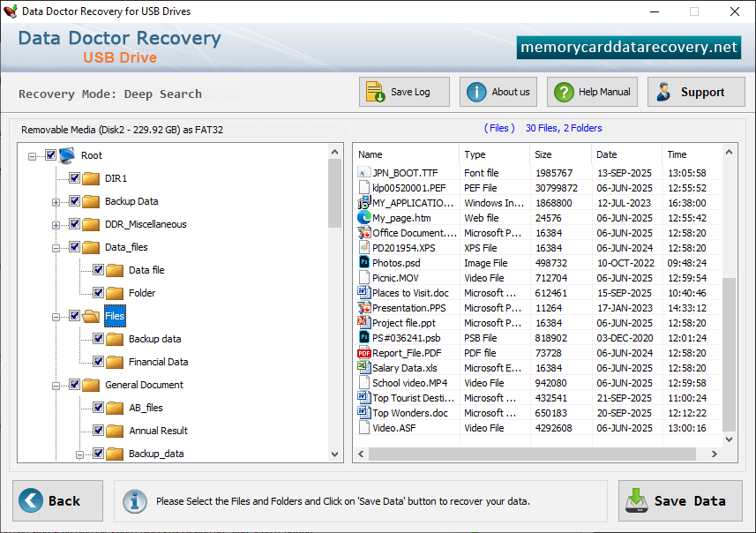This screenshot has height=533, width=756.
Task: Select the Folder item under Data_files
Action: coord(142,293)
